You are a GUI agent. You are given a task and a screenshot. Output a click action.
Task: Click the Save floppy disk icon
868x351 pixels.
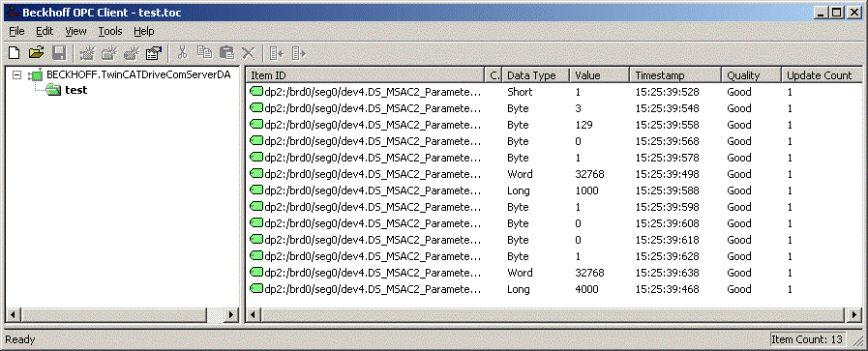(x=59, y=53)
